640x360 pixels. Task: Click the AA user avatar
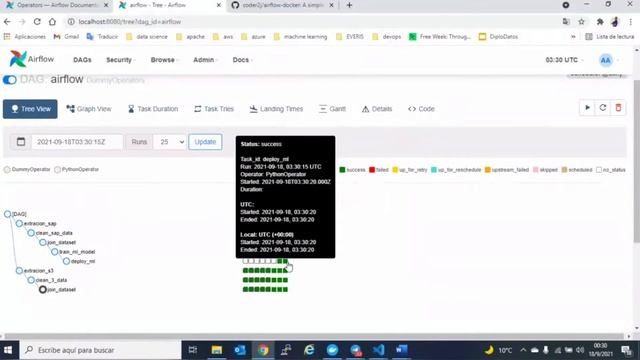point(606,60)
